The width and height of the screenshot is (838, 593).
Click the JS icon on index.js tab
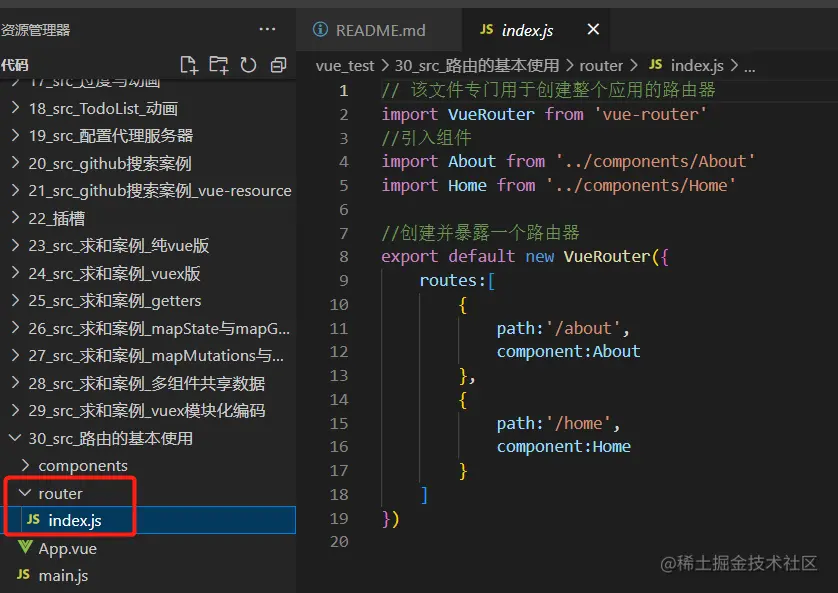click(486, 29)
